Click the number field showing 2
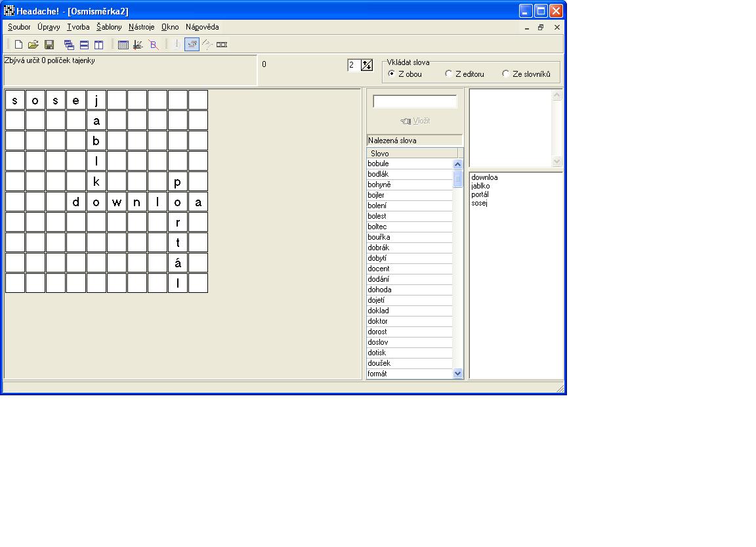This screenshot has height=547, width=756. (354, 65)
